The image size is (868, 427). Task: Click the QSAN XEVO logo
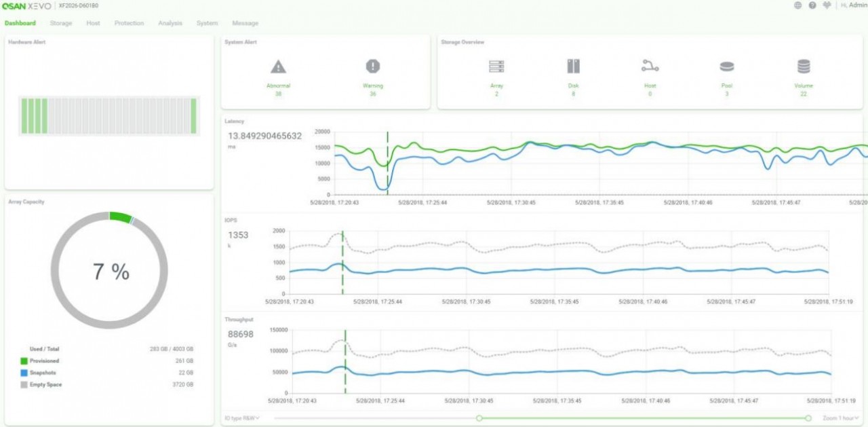(x=26, y=6)
